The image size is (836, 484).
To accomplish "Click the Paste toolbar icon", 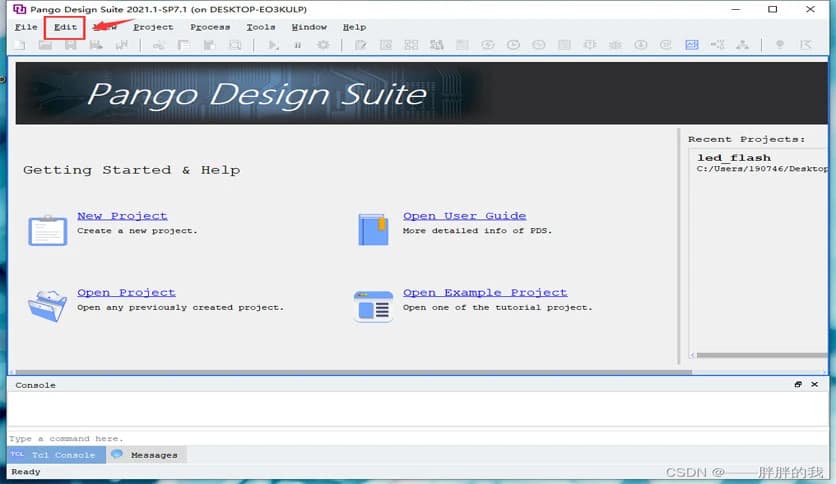I will click(209, 45).
